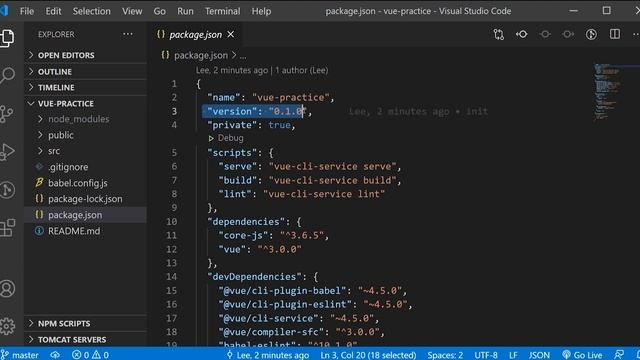The image size is (640, 360).
Task: Open Explorer views and more actions menu
Action: coord(128,34)
